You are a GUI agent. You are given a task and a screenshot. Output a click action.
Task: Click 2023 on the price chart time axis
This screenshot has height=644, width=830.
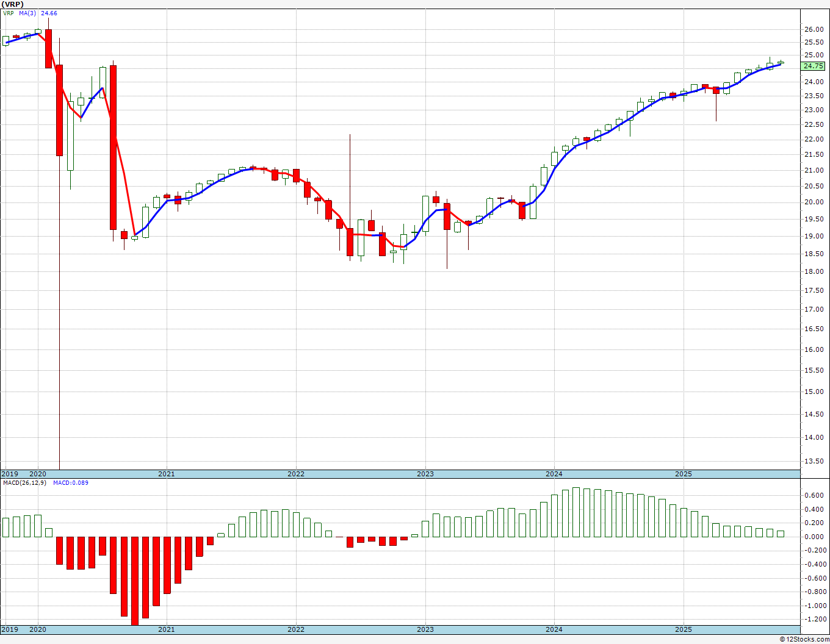(x=425, y=474)
